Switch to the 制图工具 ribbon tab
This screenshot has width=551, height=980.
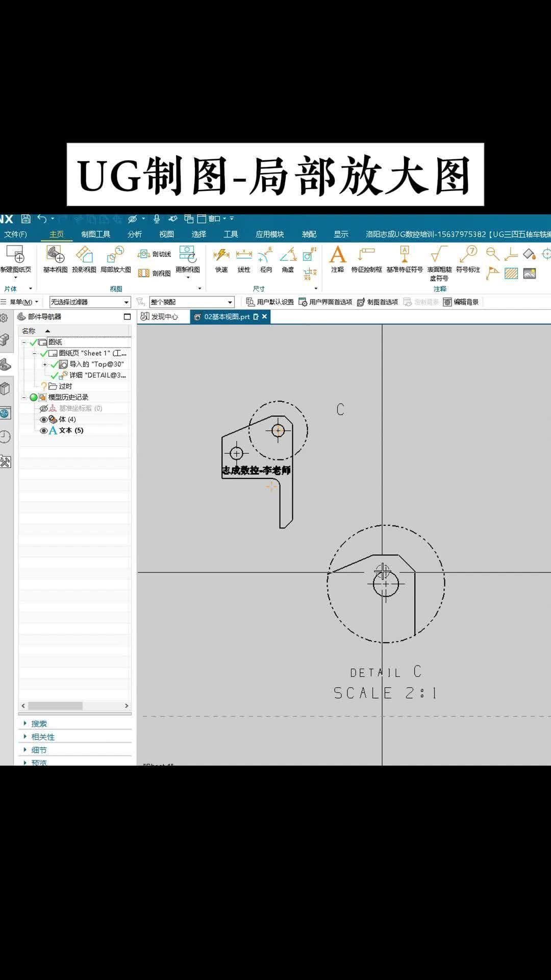point(95,234)
